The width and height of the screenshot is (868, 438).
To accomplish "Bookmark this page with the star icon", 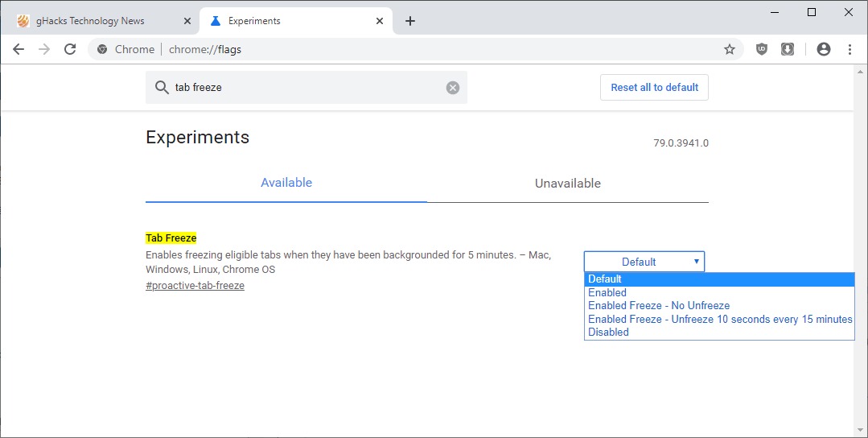I will pyautogui.click(x=730, y=49).
